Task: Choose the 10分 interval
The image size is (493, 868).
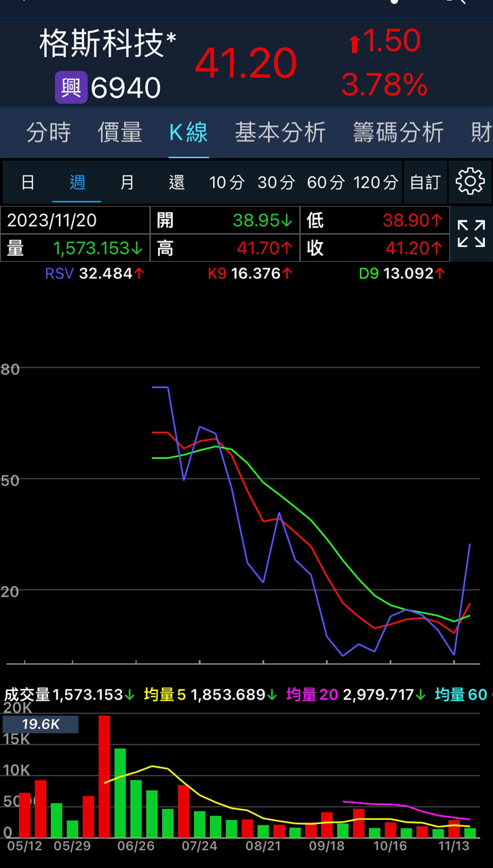Action: point(226,182)
